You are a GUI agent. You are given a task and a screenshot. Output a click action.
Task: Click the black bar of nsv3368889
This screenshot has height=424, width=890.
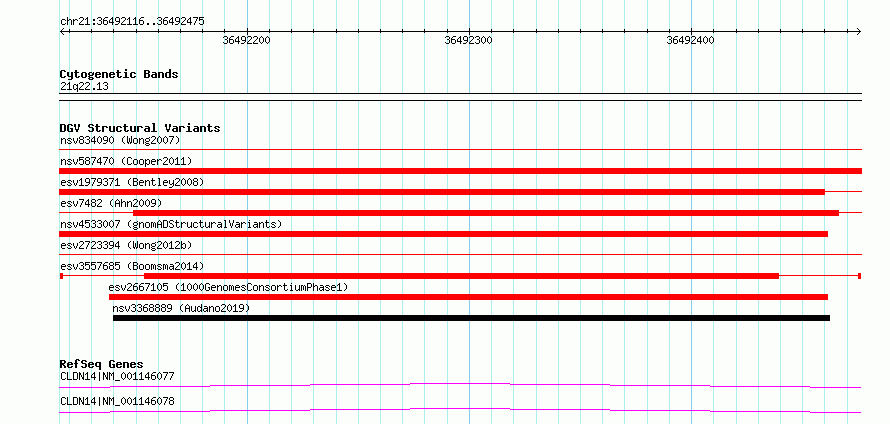click(471, 318)
